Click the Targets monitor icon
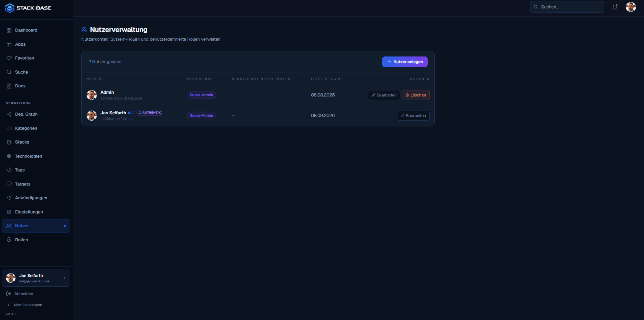 9,184
